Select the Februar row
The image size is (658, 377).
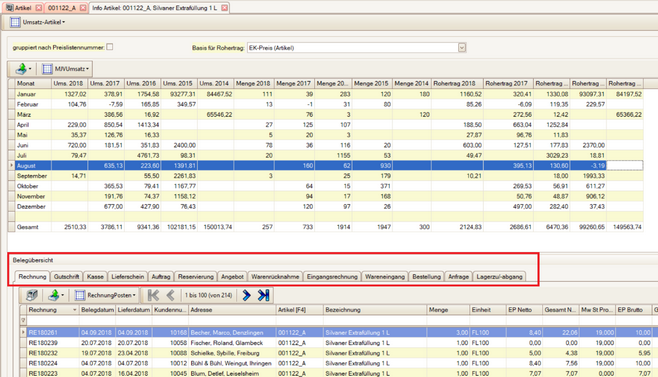pyautogui.click(x=329, y=104)
